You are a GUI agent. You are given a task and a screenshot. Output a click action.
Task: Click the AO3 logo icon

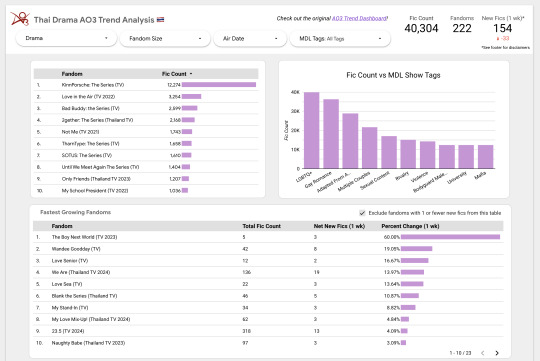20,19
